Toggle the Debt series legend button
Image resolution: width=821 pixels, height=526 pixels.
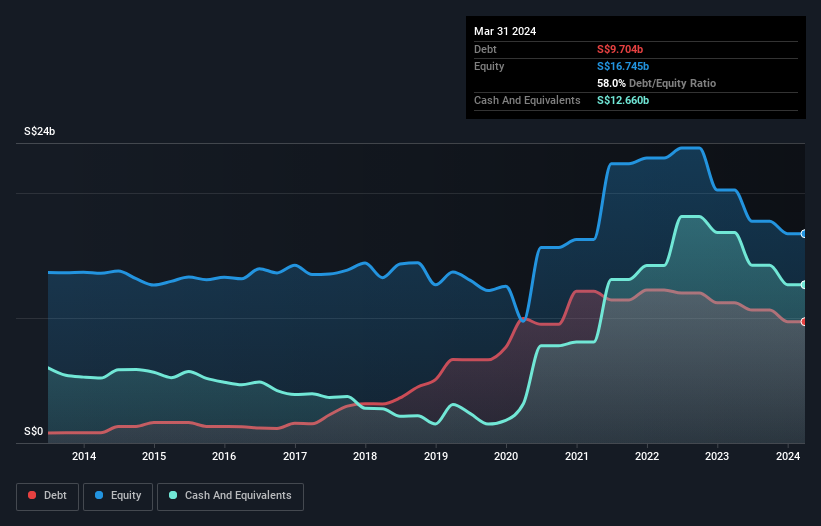click(48, 496)
